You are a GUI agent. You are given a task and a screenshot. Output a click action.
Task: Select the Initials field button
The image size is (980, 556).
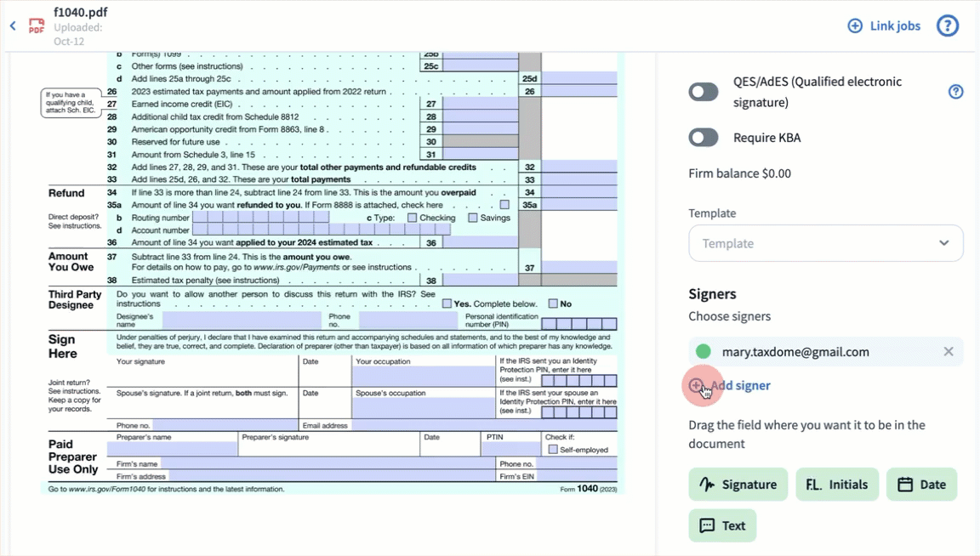(837, 485)
